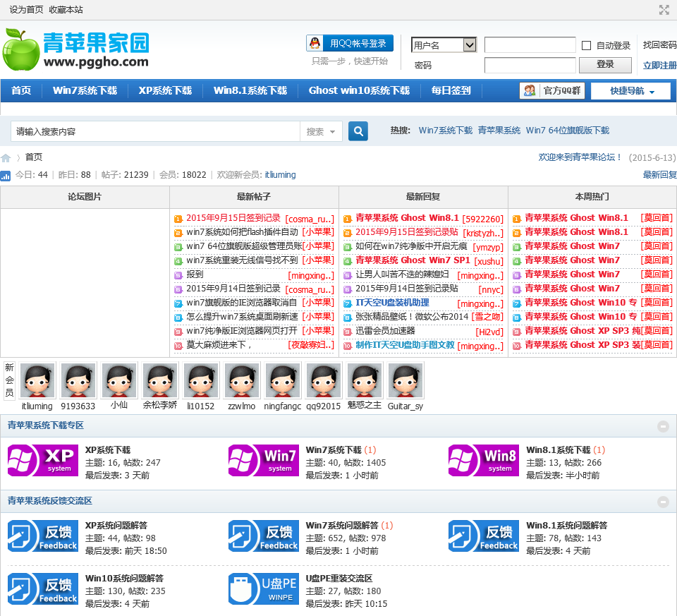The width and height of the screenshot is (677, 616).
Task: Open 每日签到 in navigation bar
Action: pyautogui.click(x=451, y=91)
